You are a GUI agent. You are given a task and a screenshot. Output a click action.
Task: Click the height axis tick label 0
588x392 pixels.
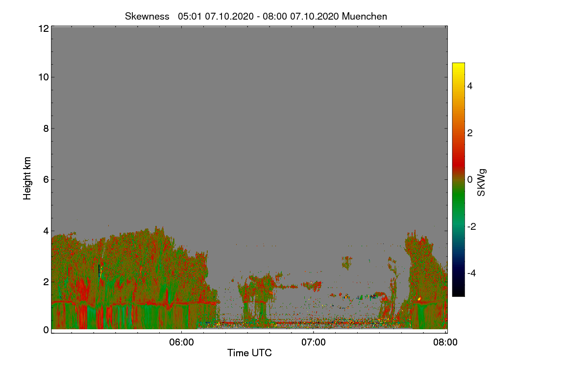pos(46,330)
